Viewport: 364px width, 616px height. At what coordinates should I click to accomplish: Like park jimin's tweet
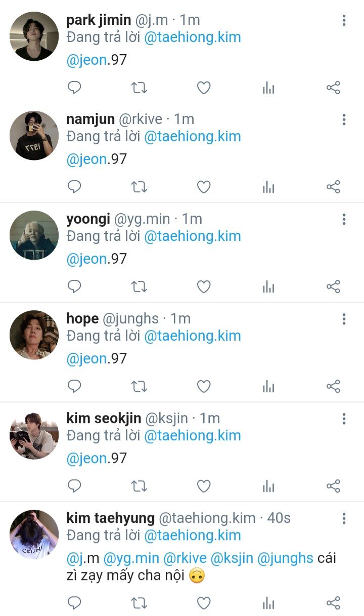(x=204, y=88)
